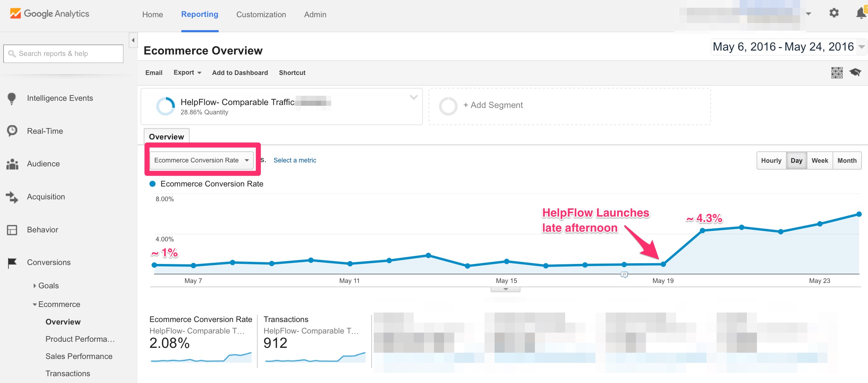This screenshot has height=383, width=868.
Task: Click the HelpFlow segment donut icon
Action: point(166,106)
